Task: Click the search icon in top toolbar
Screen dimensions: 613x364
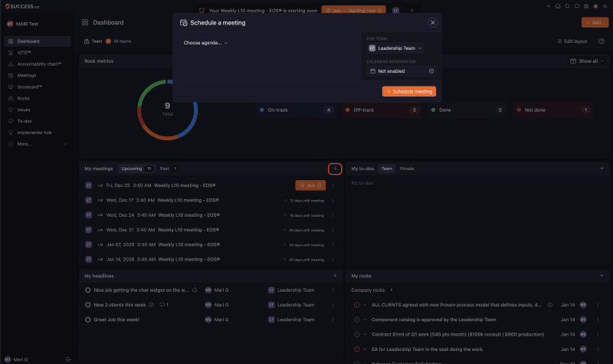Action: pos(567,6)
